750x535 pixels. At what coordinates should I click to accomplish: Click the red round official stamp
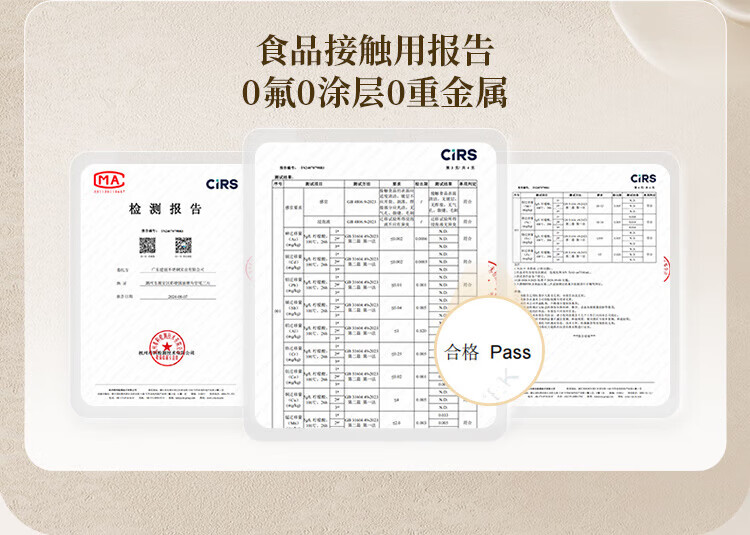click(166, 348)
